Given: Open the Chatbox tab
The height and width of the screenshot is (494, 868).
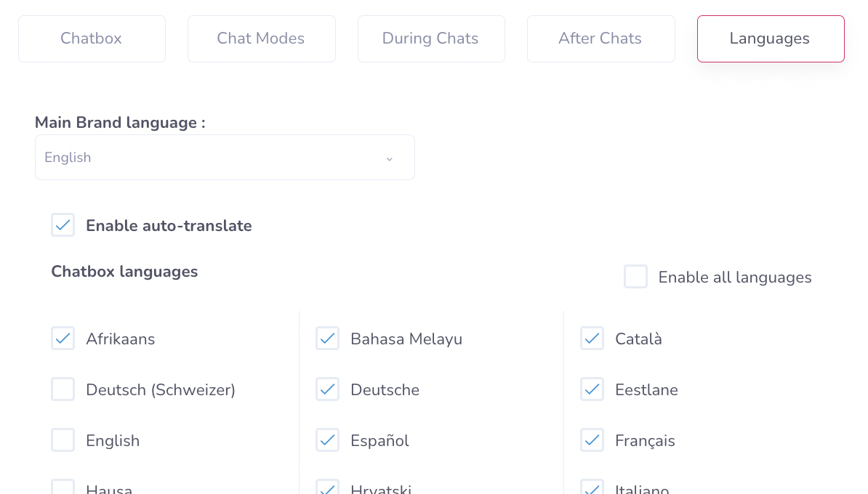Looking at the screenshot, I should click(x=92, y=39).
